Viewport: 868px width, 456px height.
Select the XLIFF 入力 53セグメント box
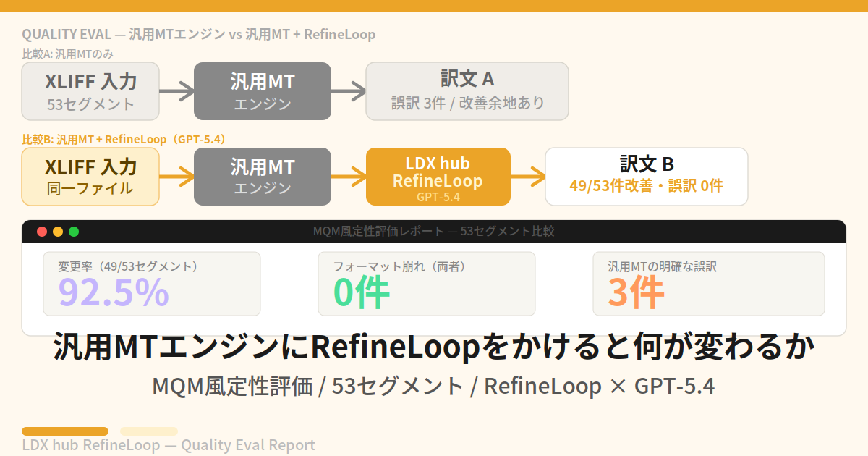click(x=90, y=91)
